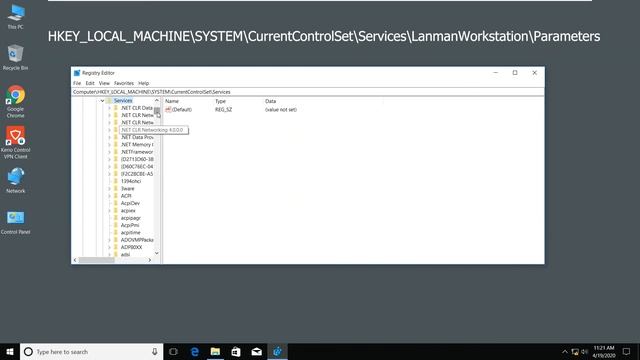Expand the acpiex key
Image resolution: width=640 pixels, height=360 pixels.
tap(109, 211)
